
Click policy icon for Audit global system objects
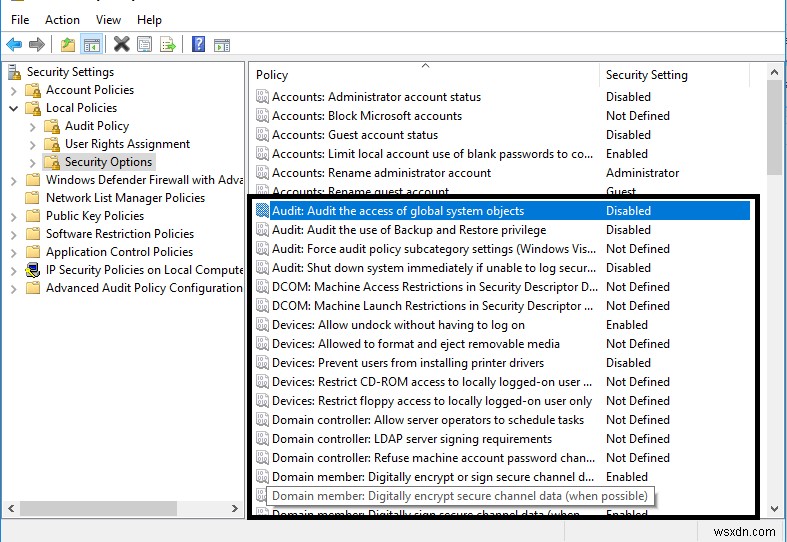[262, 211]
